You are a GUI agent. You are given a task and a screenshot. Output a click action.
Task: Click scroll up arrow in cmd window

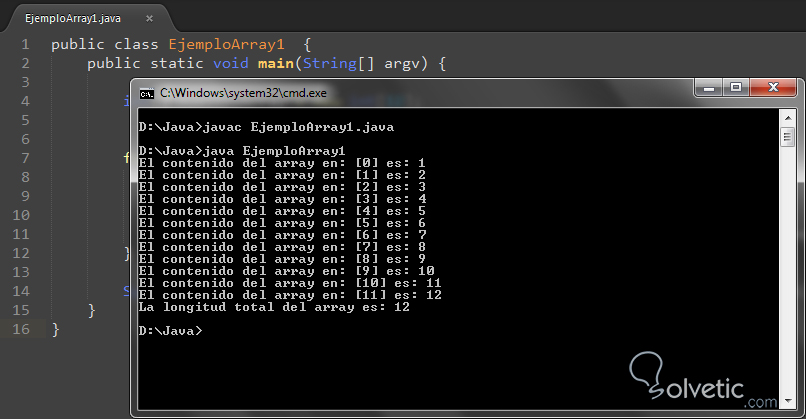tap(787, 118)
